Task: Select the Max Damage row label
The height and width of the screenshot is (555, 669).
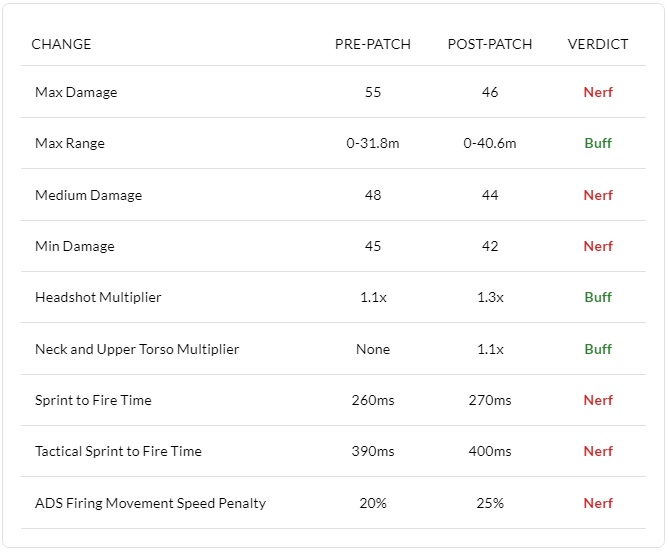Action: (x=76, y=92)
